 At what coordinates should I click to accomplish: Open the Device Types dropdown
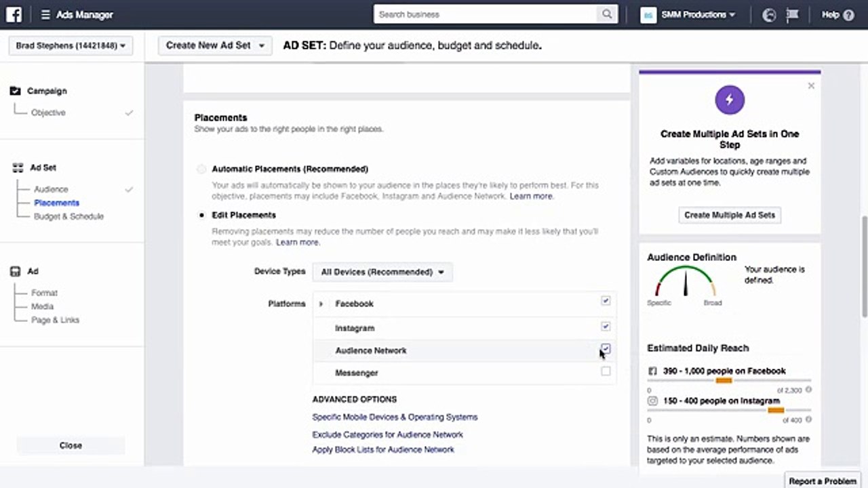click(x=382, y=272)
